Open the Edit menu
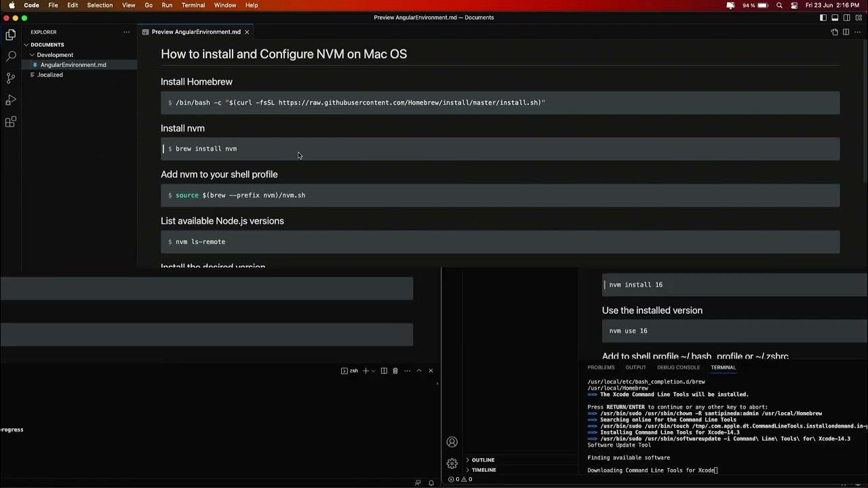Viewport: 868px width, 488px height. 73,5
